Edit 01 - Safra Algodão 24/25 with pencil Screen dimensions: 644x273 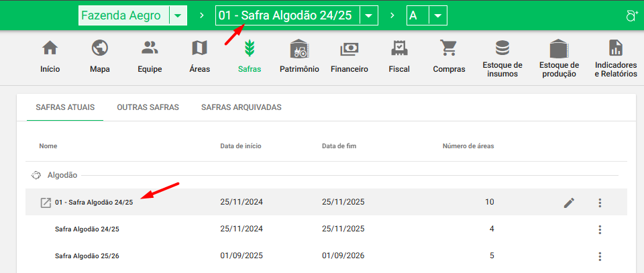(x=569, y=203)
